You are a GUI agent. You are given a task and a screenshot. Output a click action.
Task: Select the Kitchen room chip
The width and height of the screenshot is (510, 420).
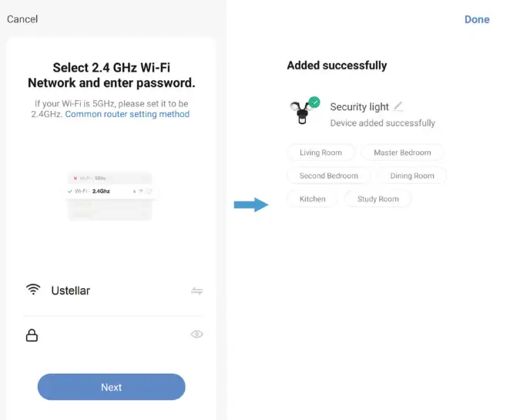click(312, 199)
